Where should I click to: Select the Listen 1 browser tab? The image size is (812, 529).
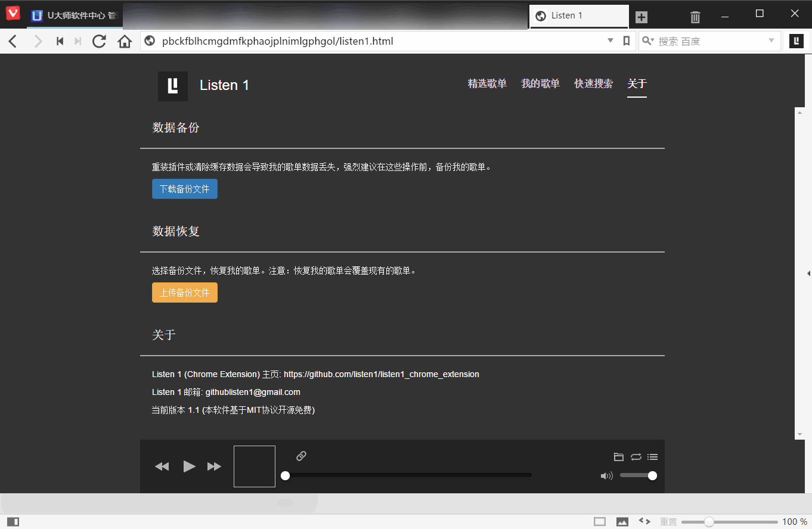point(579,16)
